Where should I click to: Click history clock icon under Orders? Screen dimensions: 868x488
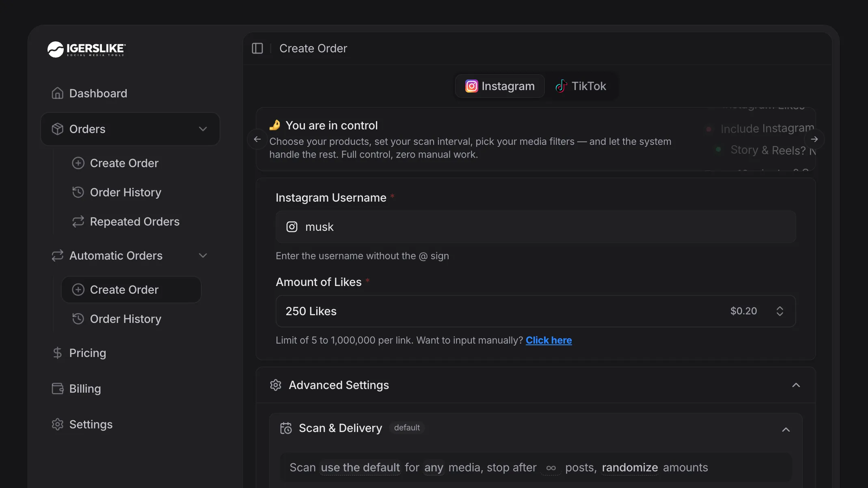pyautogui.click(x=78, y=192)
